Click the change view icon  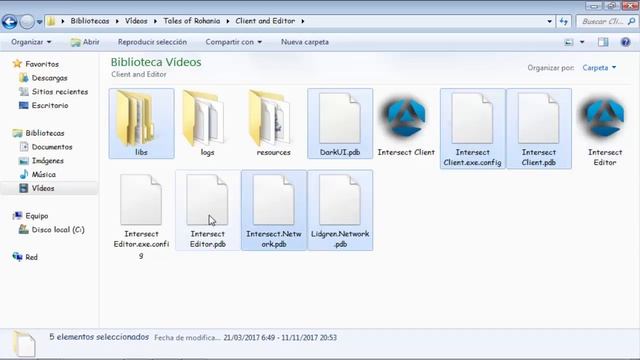(569, 42)
